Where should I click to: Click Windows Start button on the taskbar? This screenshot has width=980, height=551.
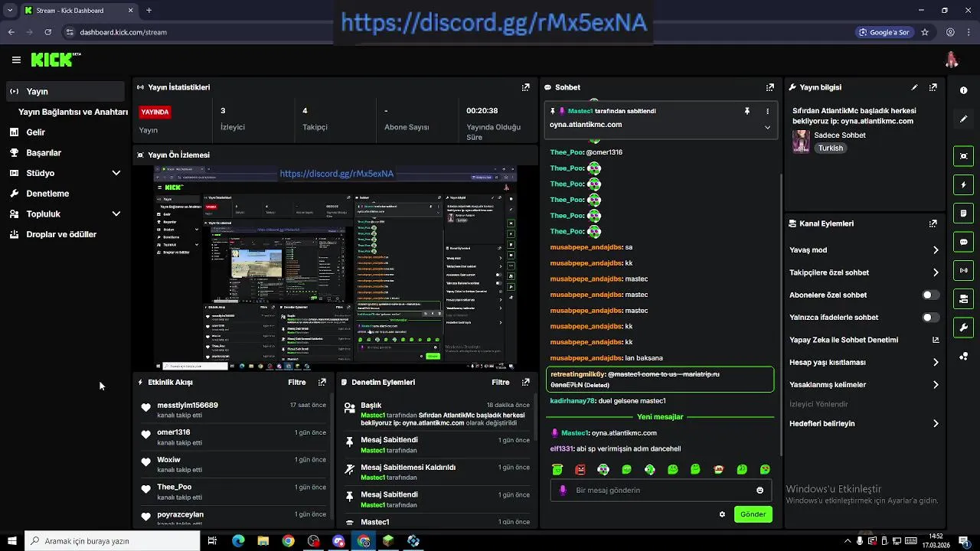tap(11, 541)
